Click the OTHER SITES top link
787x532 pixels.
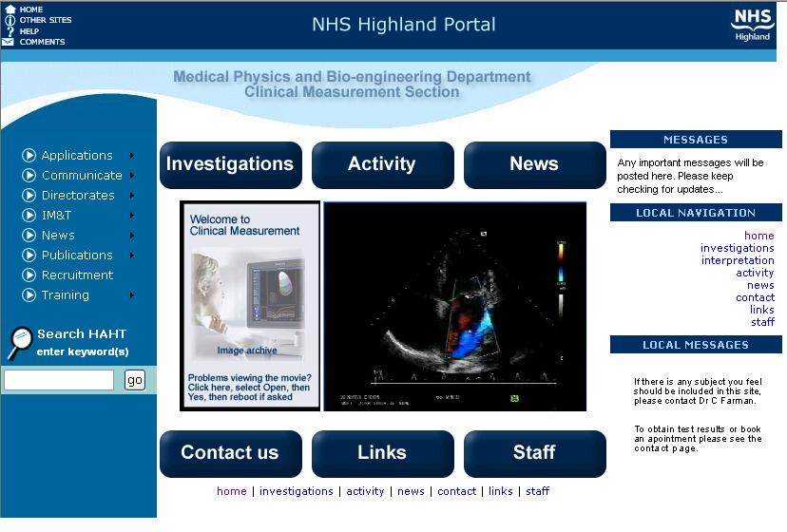click(46, 20)
